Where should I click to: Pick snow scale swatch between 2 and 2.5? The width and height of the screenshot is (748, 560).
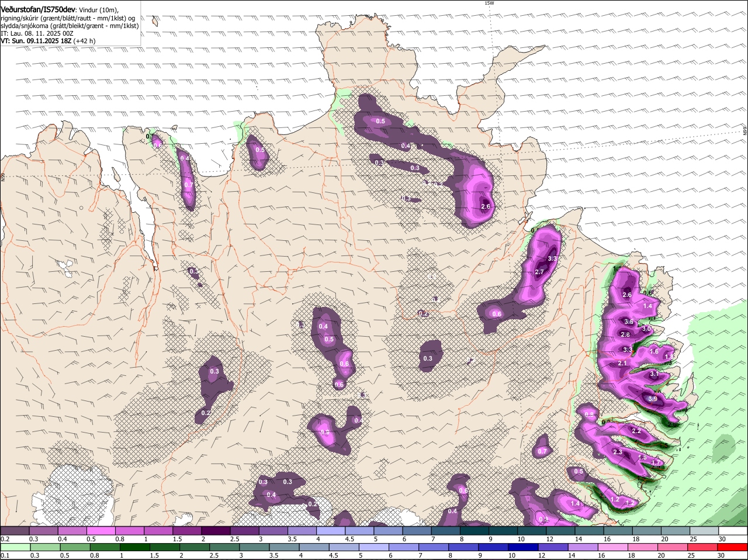pyautogui.click(x=216, y=530)
